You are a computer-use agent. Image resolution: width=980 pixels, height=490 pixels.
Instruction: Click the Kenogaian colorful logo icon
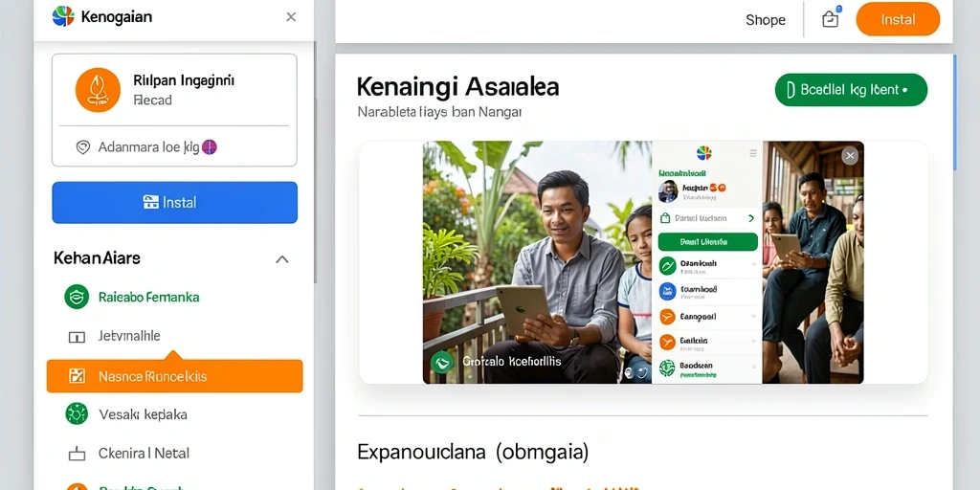[63, 16]
